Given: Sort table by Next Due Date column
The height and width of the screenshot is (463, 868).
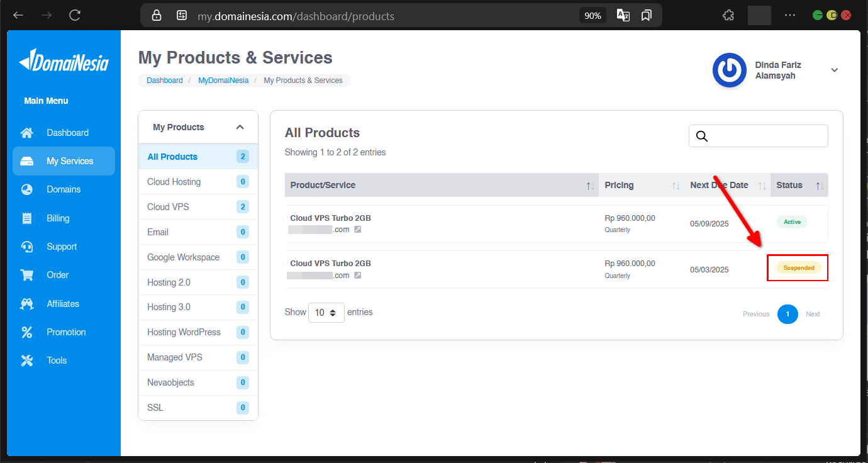Looking at the screenshot, I should [x=762, y=186].
